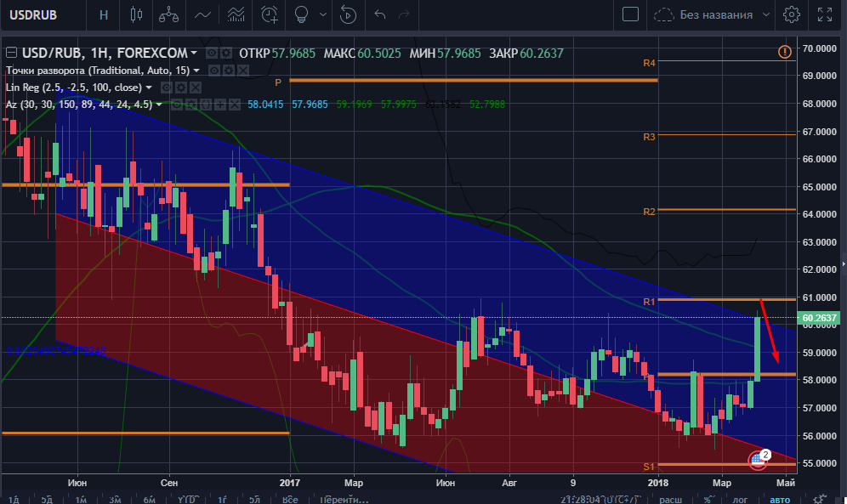Click the square layout selector icon
This screenshot has width=847, height=504.
(630, 14)
